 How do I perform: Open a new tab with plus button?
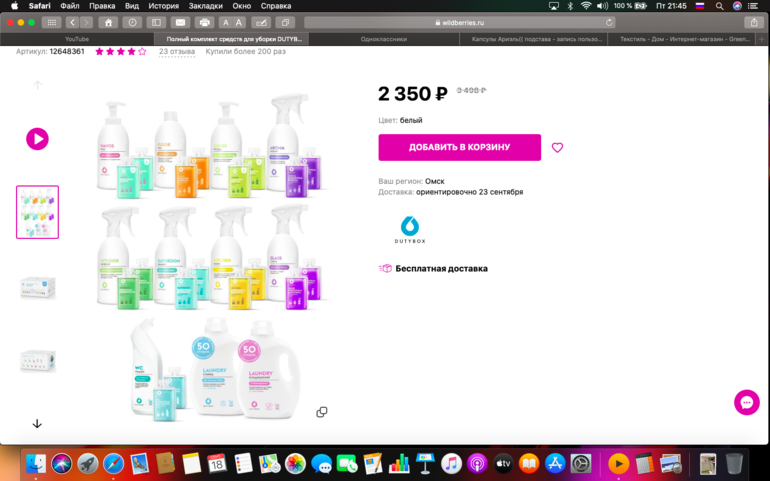(763, 39)
